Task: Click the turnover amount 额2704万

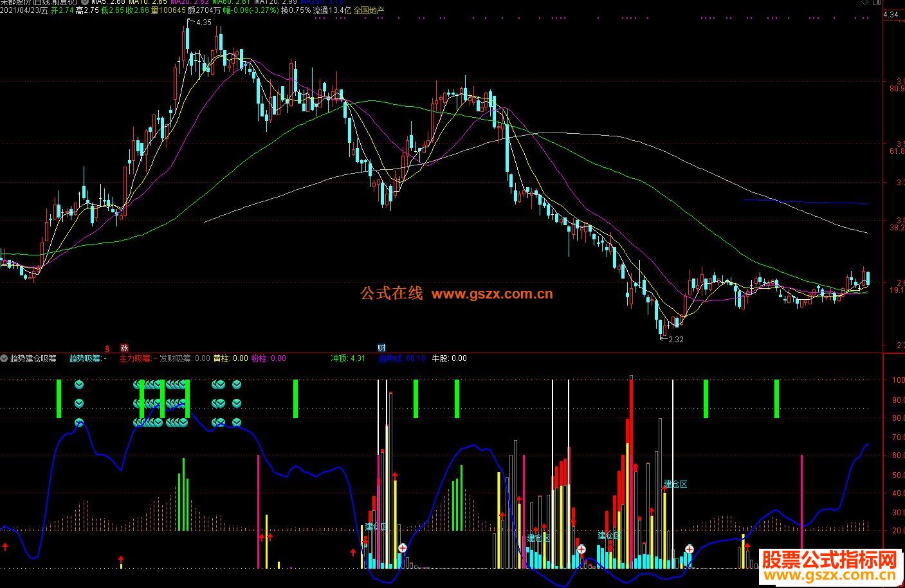Action: [205, 10]
